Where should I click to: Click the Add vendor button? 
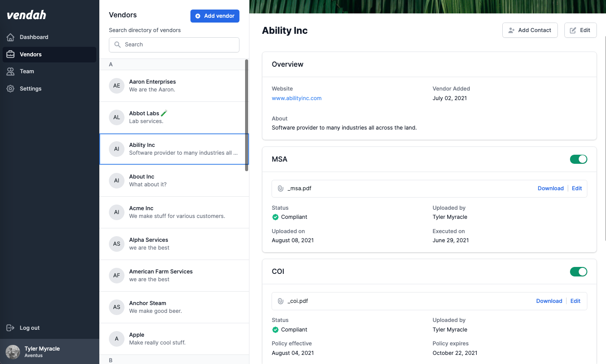(215, 16)
